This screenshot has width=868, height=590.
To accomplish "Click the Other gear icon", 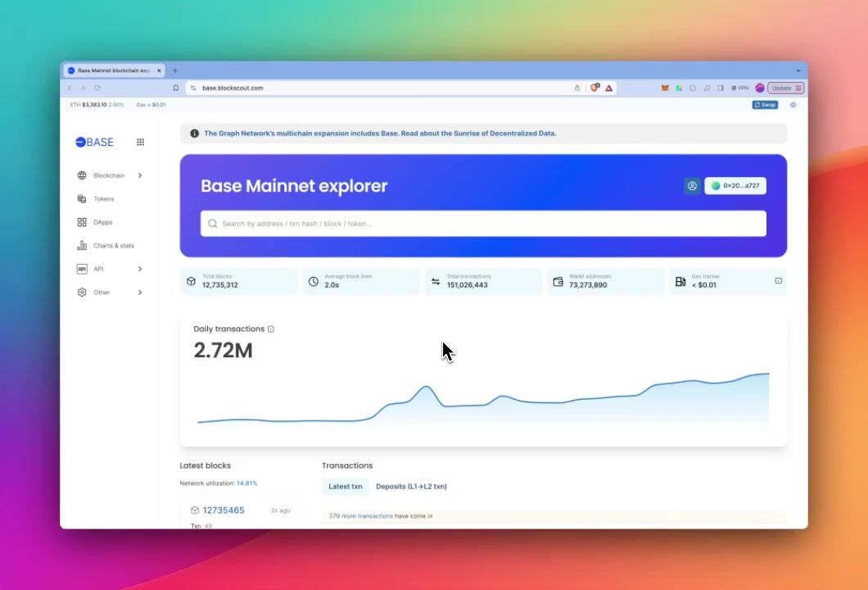I will (x=82, y=292).
